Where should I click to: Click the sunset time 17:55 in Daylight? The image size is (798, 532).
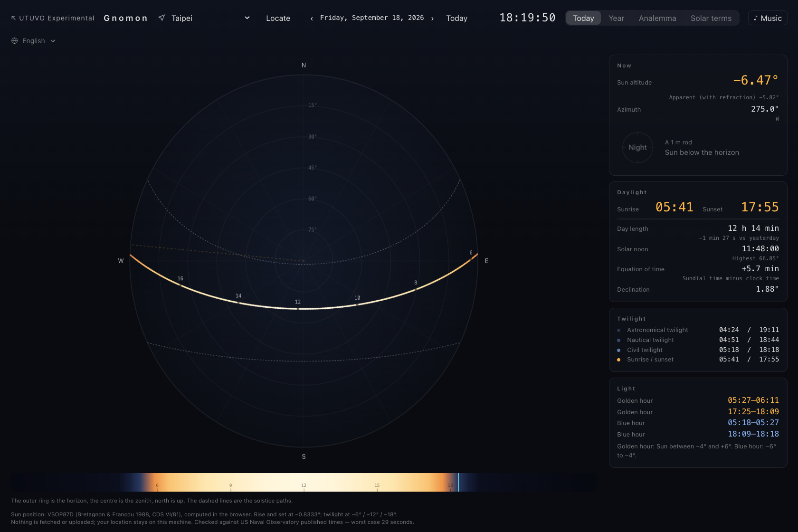pyautogui.click(x=760, y=207)
